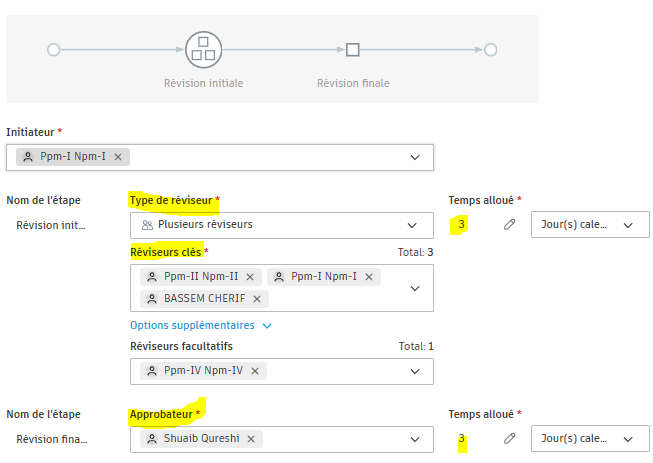Remove Shuaib Qureshi as approver
Viewport: 653px width, 463px height.
[x=251, y=439]
